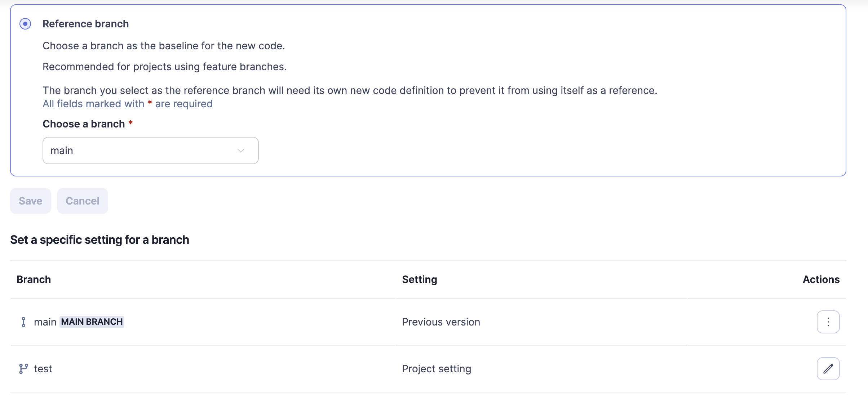Viewport: 868px width, 404px height.
Task: Click the Actions column header
Action: coord(821,279)
